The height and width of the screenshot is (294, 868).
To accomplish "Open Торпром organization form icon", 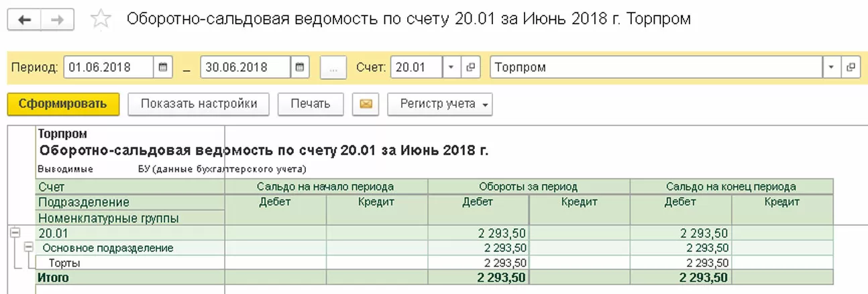I will pyautogui.click(x=851, y=67).
